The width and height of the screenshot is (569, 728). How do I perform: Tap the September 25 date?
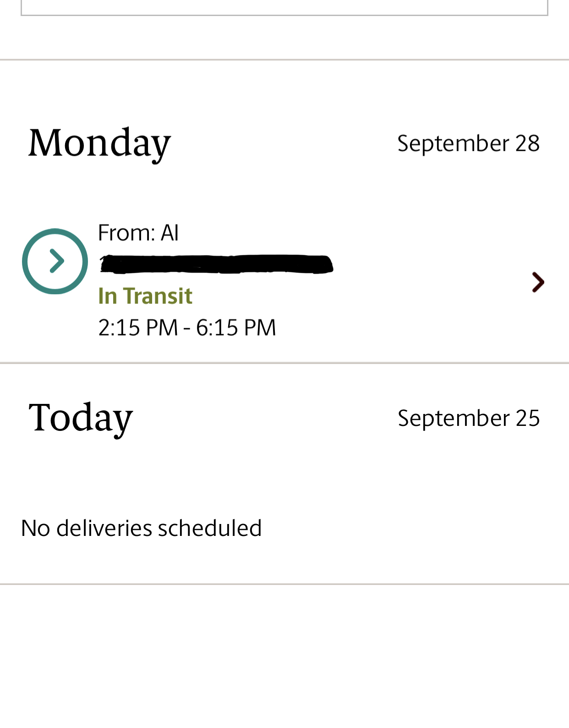point(468,418)
